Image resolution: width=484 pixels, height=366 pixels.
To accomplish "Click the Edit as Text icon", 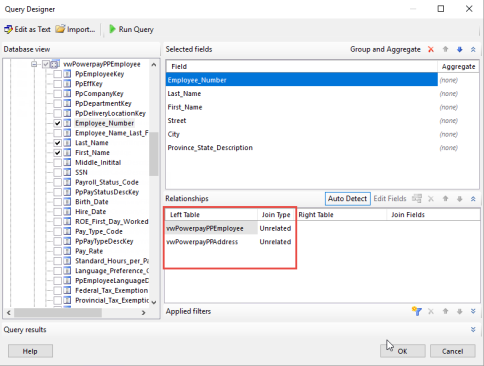I will (x=8, y=29).
